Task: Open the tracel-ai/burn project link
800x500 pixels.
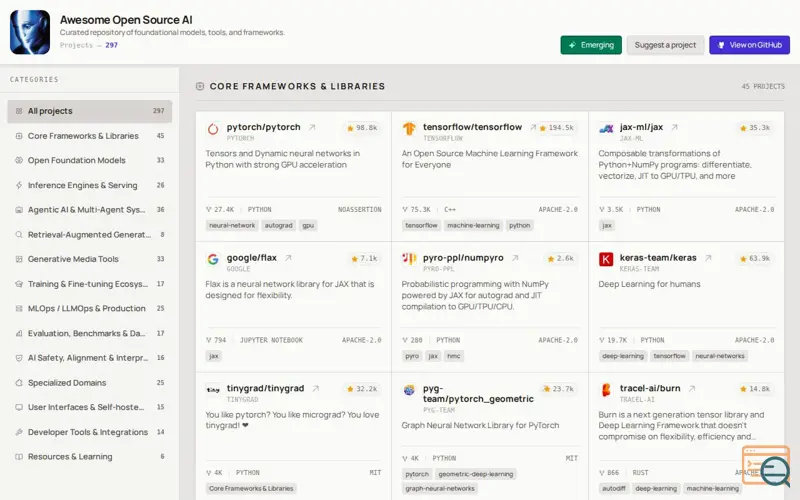Action: (x=650, y=388)
